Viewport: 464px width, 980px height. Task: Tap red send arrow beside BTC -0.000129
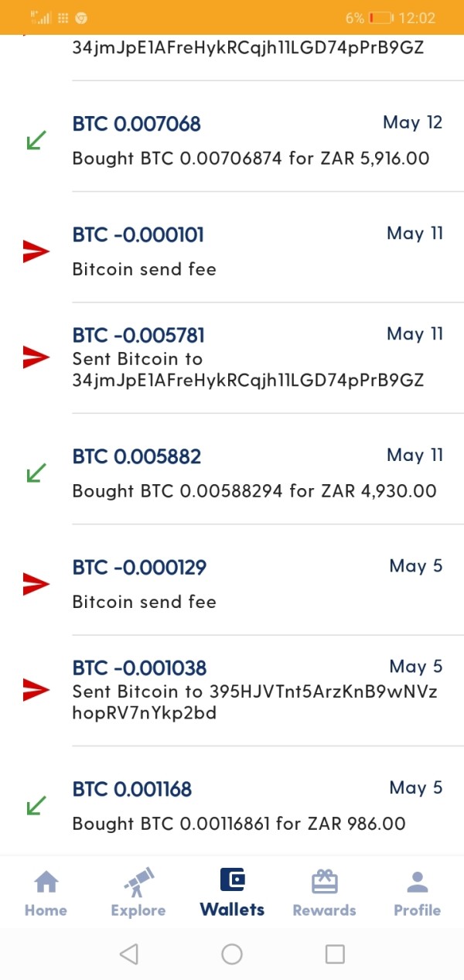36,584
